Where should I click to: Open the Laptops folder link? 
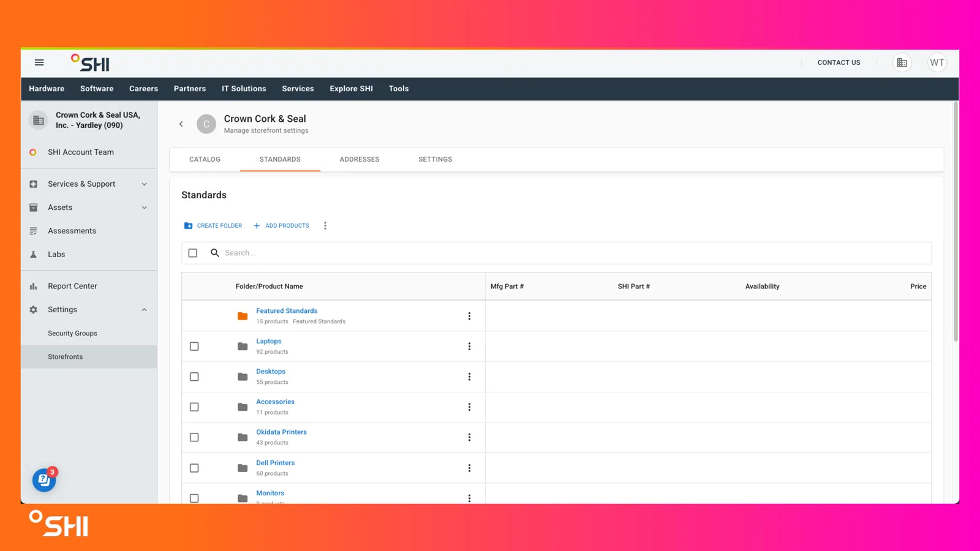click(269, 341)
